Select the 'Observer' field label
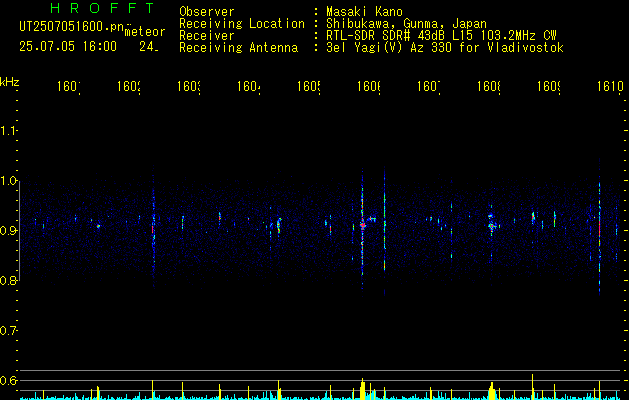 pos(207,11)
